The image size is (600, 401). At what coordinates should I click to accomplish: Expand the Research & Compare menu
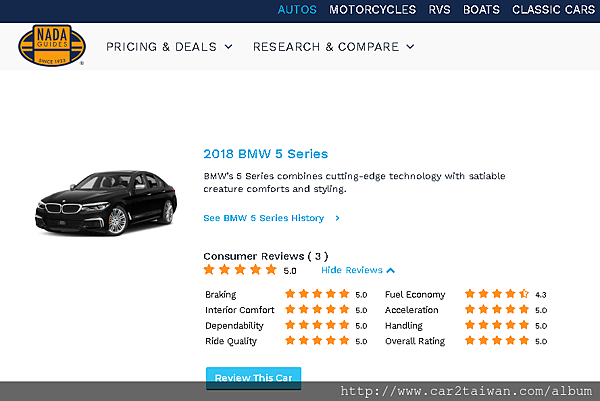coord(333,46)
